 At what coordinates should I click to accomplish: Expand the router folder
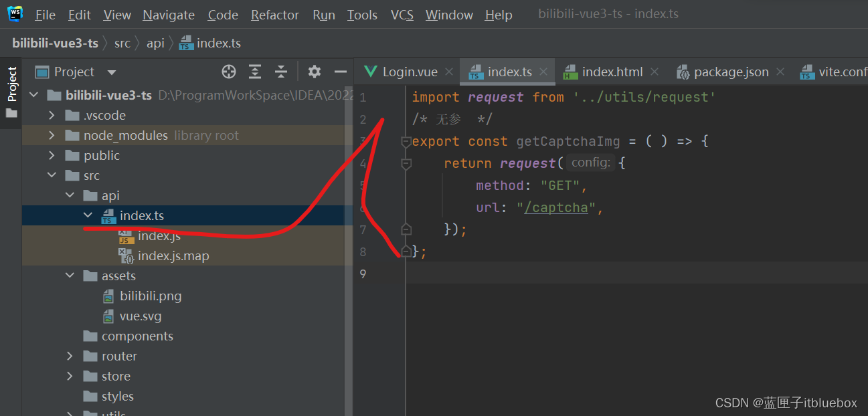(70, 356)
